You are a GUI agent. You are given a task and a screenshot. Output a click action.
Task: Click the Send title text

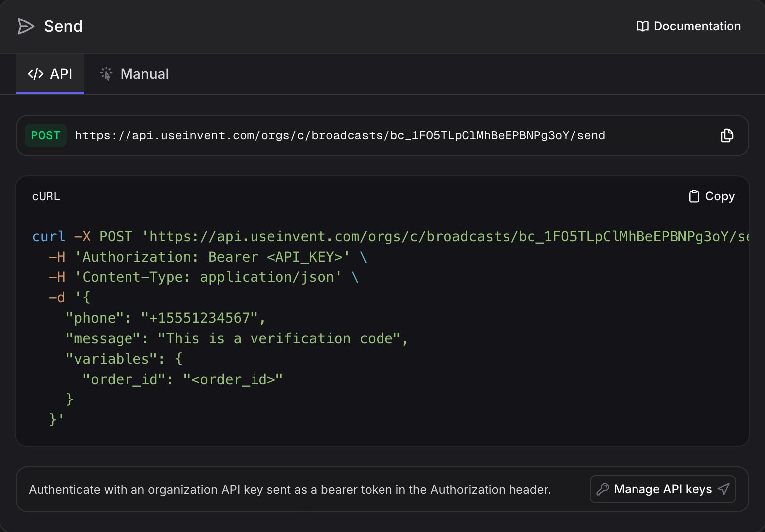tap(63, 26)
